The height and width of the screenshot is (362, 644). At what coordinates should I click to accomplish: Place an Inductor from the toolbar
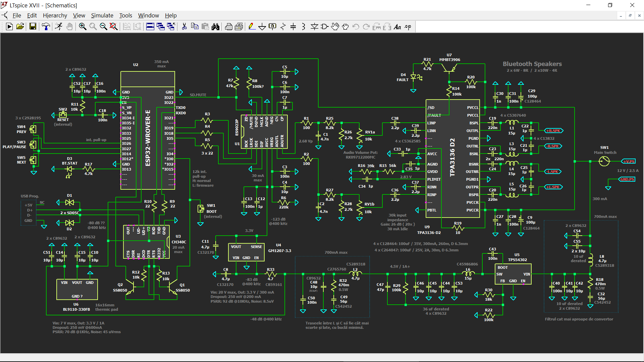pyautogui.click(x=304, y=26)
